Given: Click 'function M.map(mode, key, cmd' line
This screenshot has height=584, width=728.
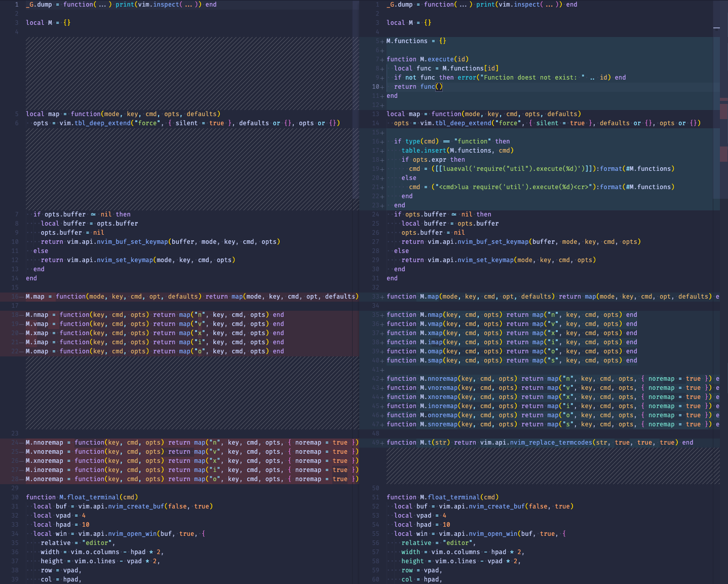Looking at the screenshot, I should pyautogui.click(x=553, y=297).
